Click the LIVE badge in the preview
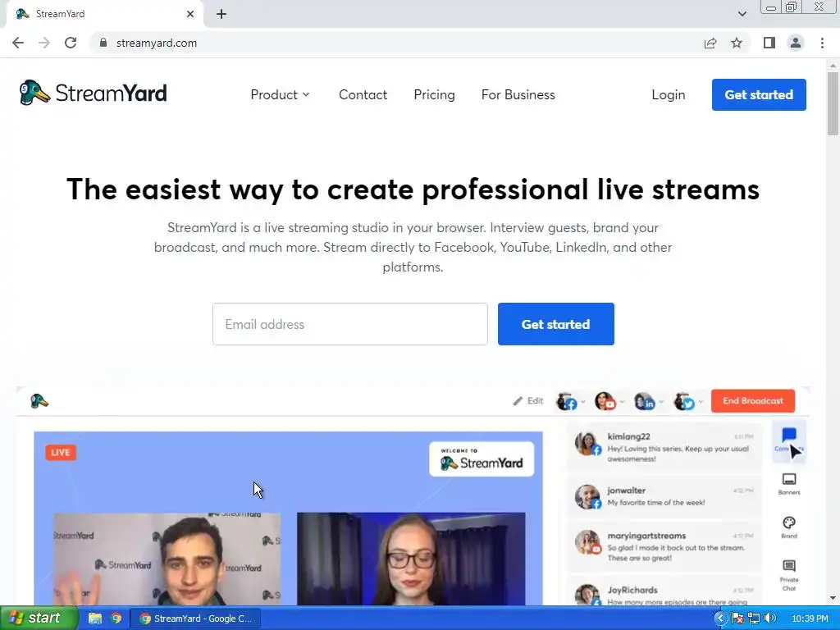The image size is (840, 630). [x=61, y=452]
